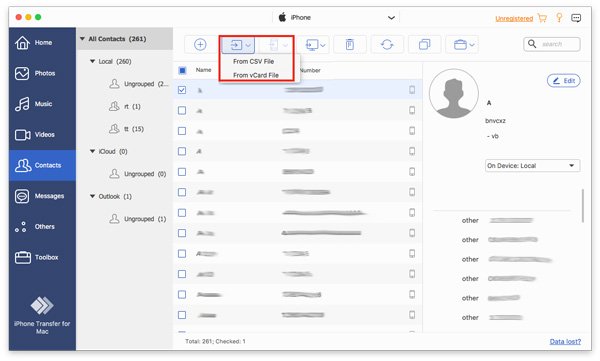
Task: Select Contacts in the sidebar
Action: pyautogui.click(x=42, y=165)
